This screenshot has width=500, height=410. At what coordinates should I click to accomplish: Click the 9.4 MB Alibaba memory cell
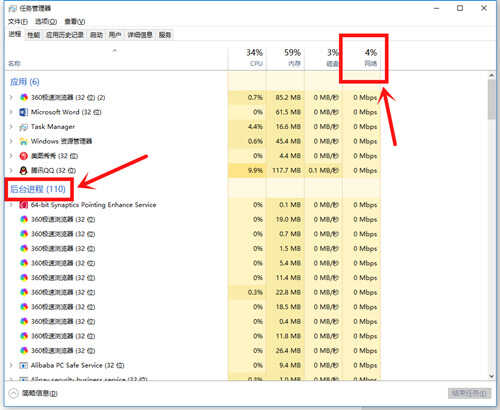(x=286, y=365)
